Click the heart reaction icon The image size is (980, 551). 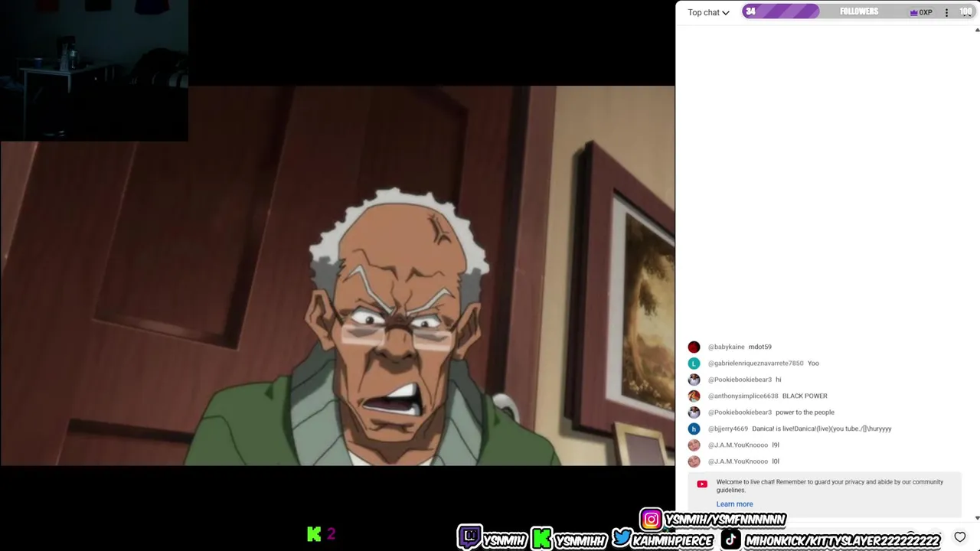960,536
